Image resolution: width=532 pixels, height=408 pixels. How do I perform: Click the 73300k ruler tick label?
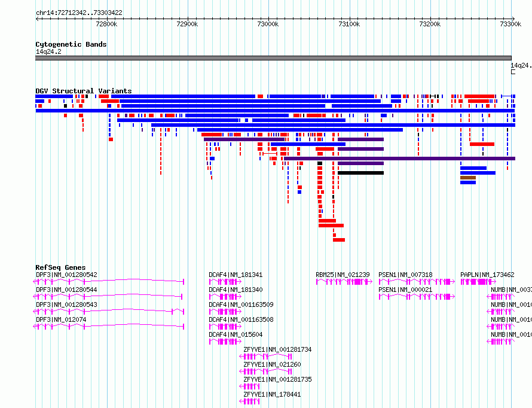[510, 24]
